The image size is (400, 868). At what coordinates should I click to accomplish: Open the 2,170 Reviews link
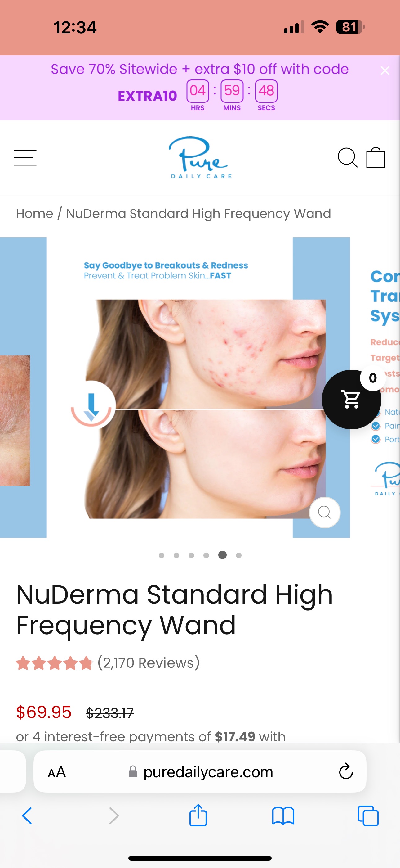(149, 662)
